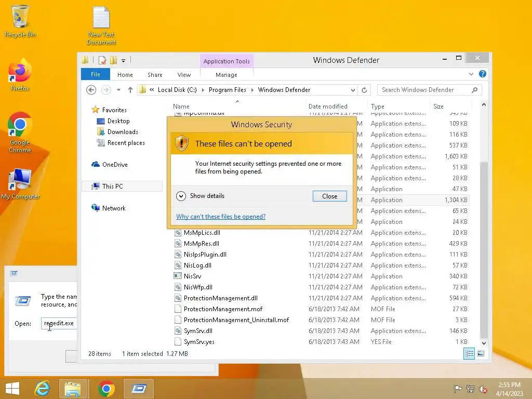The height and width of the screenshot is (399, 532).
Task: Click Program Files in address path
Action: 228,90
